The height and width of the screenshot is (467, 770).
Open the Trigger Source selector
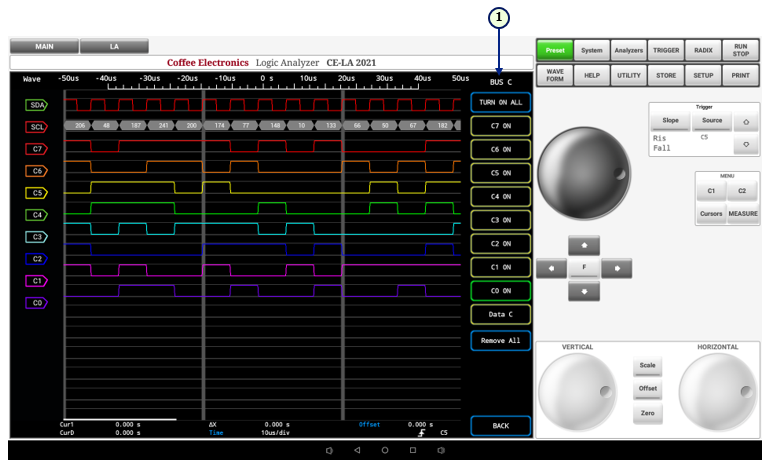coord(712,121)
